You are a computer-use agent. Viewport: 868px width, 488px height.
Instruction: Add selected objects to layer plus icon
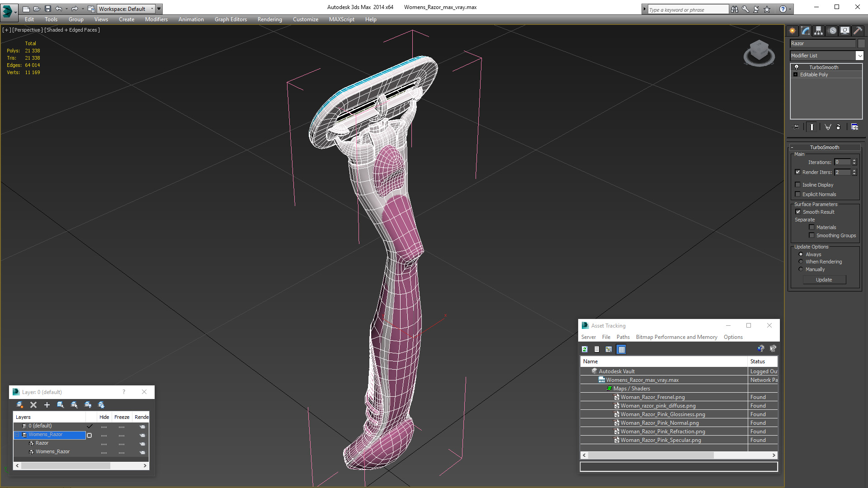[47, 405]
